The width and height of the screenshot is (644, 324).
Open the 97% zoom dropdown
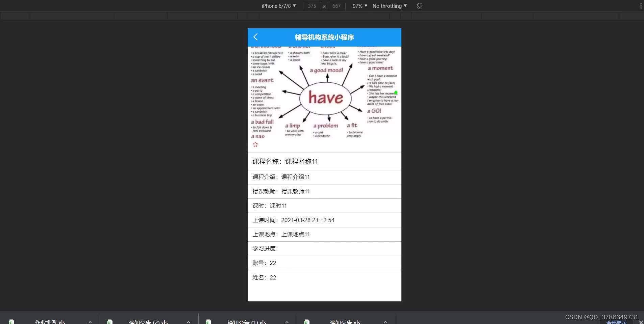[360, 6]
